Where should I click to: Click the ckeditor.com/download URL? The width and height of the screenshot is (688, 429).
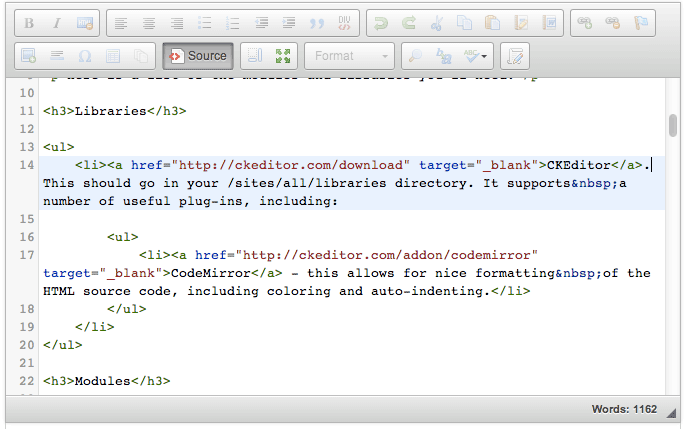tap(290, 165)
